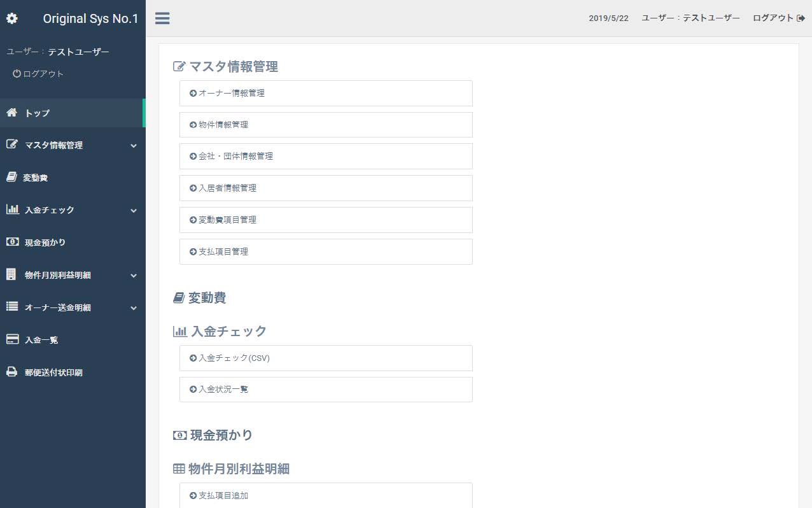
Task: Expand マスタ情報管理 sidebar chevron
Action: 134,146
